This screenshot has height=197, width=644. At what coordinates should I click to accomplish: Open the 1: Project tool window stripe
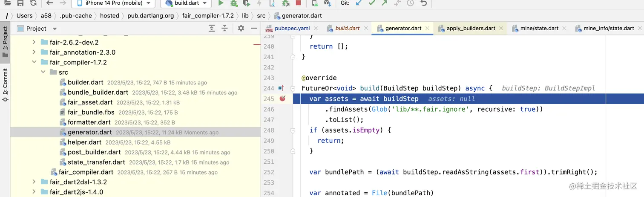pyautogui.click(x=5, y=42)
